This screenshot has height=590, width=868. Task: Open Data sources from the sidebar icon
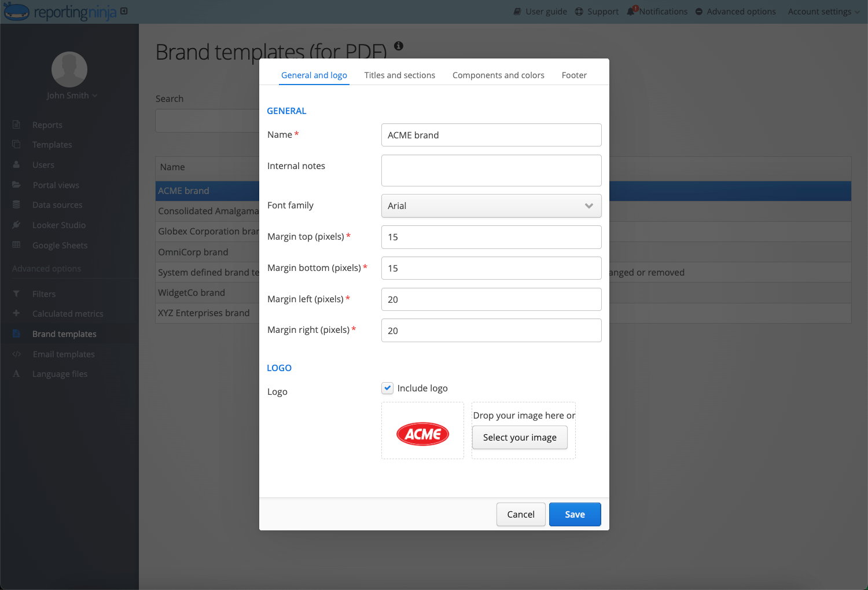pos(17,204)
